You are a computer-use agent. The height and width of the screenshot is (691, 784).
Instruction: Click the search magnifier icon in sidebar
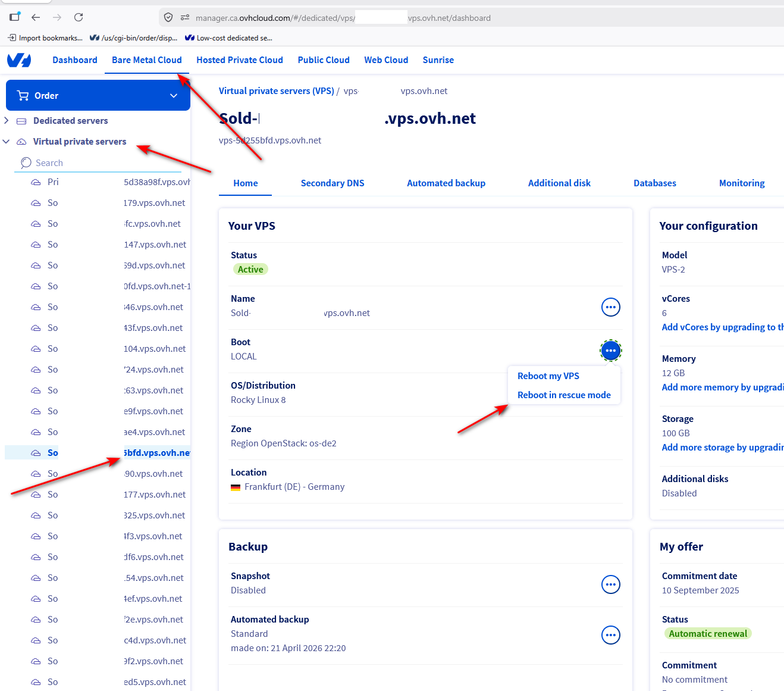pos(26,163)
